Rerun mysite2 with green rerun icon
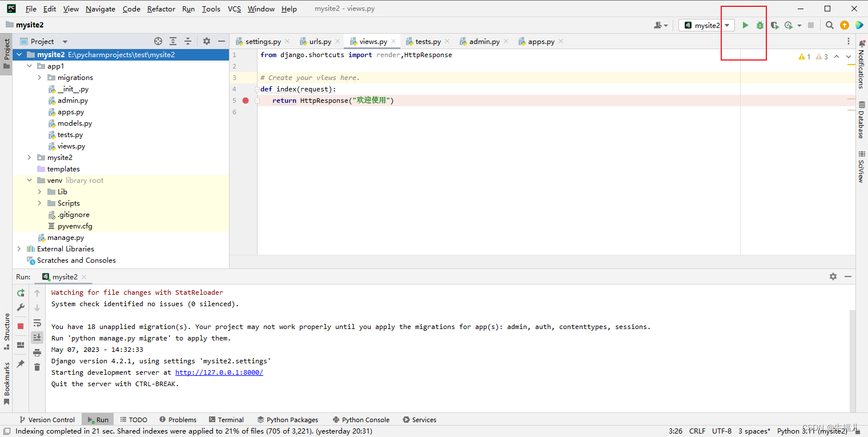 (x=21, y=292)
